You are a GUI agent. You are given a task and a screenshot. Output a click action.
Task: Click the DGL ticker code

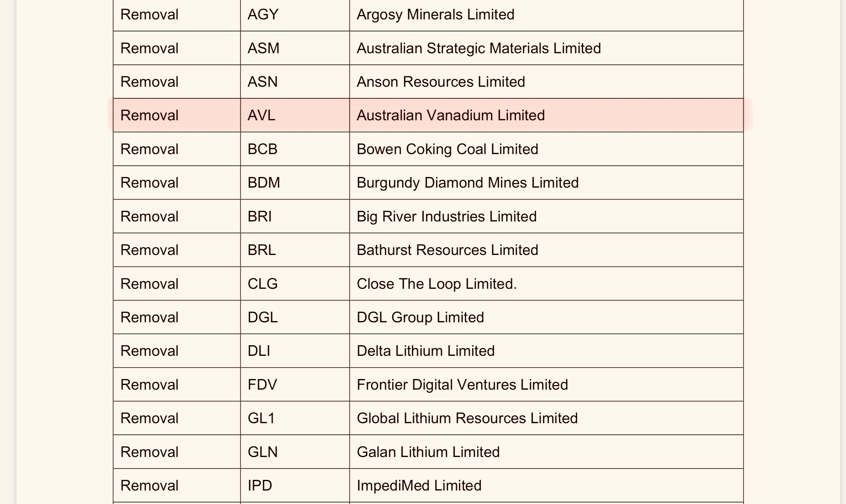click(262, 317)
